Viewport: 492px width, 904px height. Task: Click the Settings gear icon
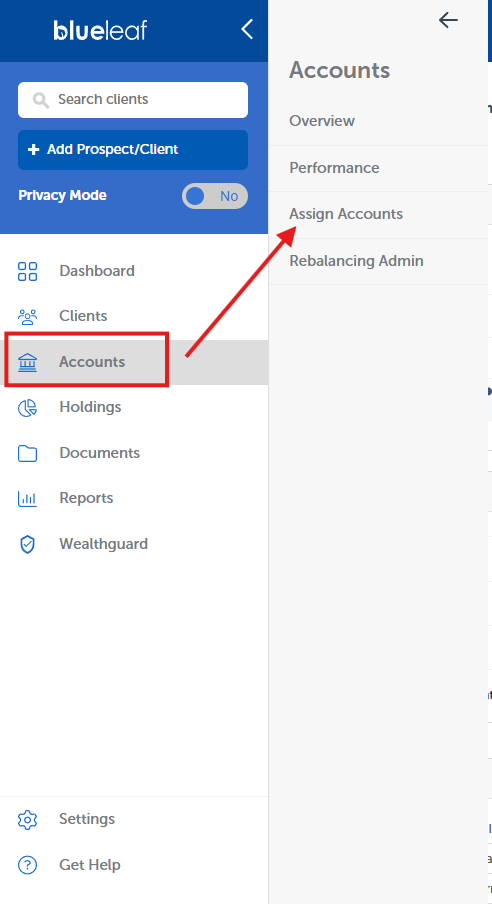[27, 819]
